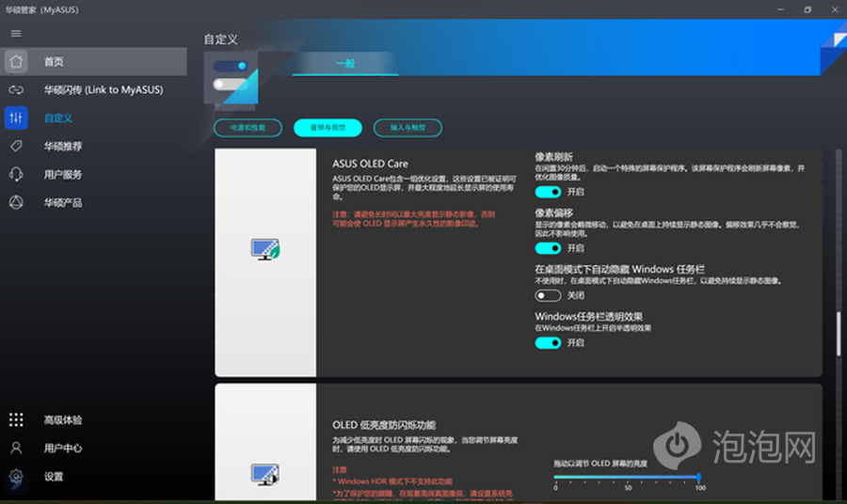Click the OLED 屏幕亮度 slider handle at 100
This screenshot has height=504, width=847.
(x=698, y=477)
